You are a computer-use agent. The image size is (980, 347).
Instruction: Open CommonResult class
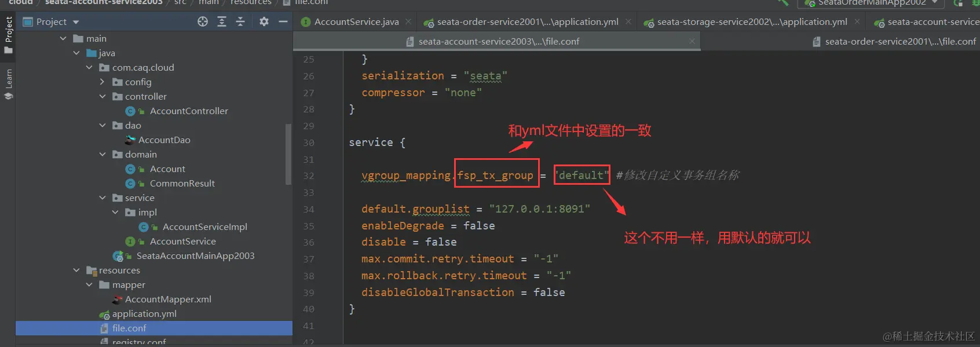(x=182, y=183)
